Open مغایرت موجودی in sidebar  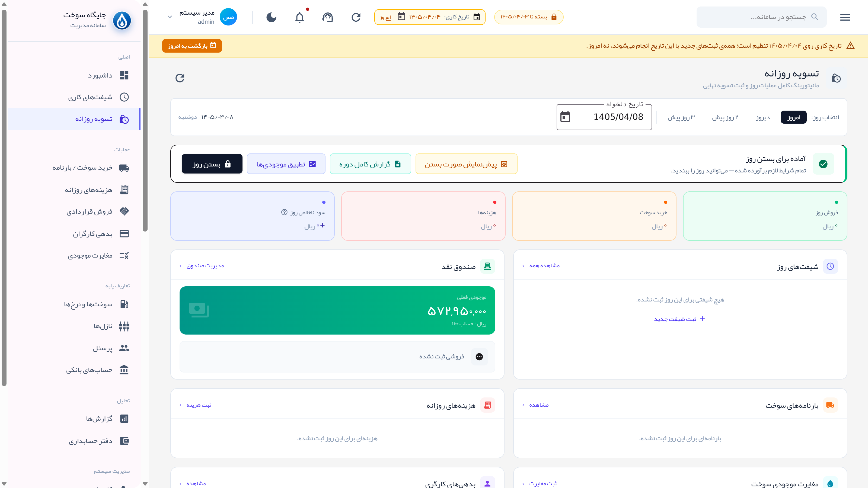point(74,256)
